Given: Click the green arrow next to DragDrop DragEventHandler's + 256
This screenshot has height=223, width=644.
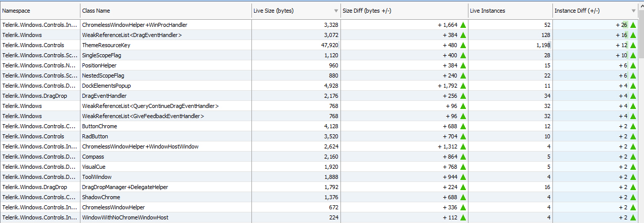Looking at the screenshot, I should [x=463, y=96].
